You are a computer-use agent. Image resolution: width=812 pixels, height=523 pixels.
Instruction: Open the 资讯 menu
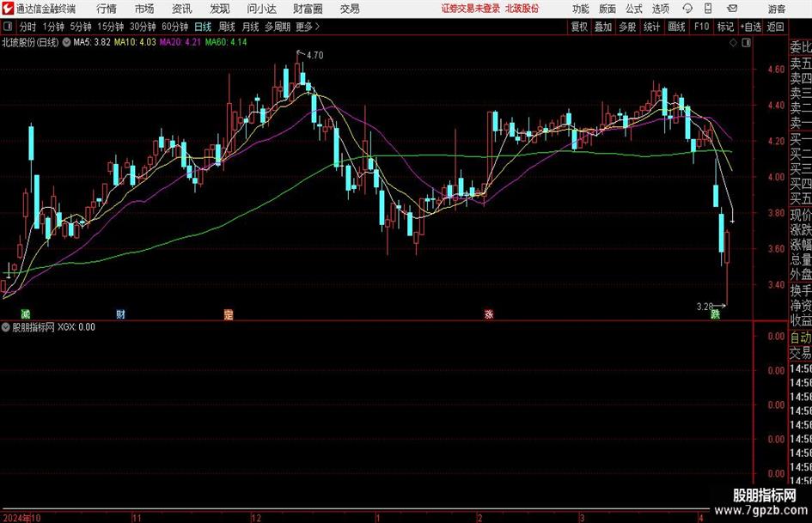point(182,9)
